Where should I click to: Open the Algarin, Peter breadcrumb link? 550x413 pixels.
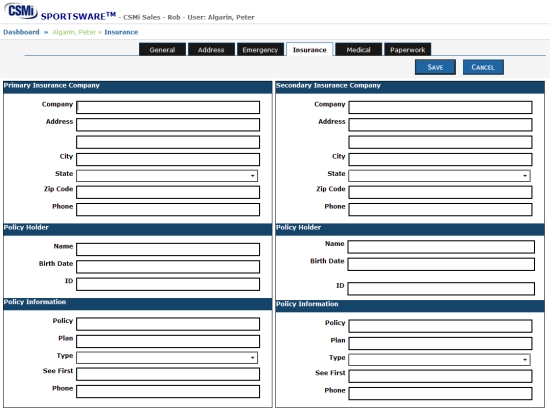[74, 32]
